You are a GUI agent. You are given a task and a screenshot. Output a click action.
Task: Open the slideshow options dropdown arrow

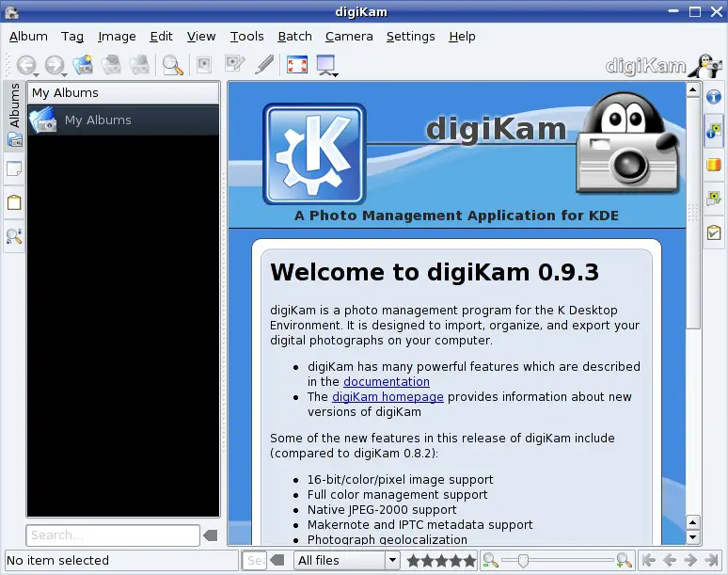tap(335, 74)
